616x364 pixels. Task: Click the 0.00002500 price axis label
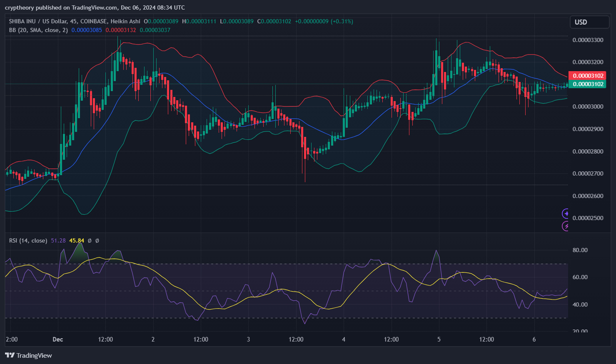(588, 218)
